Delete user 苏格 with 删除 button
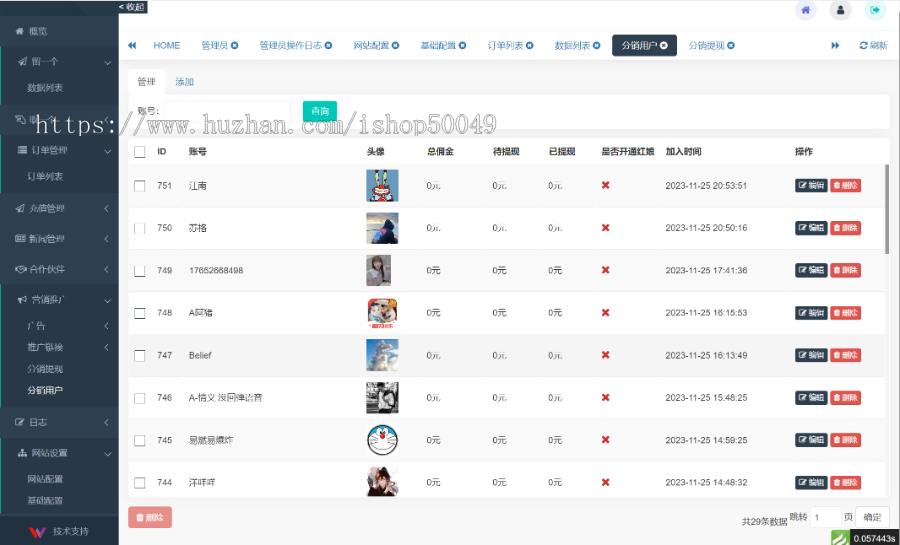 click(845, 228)
